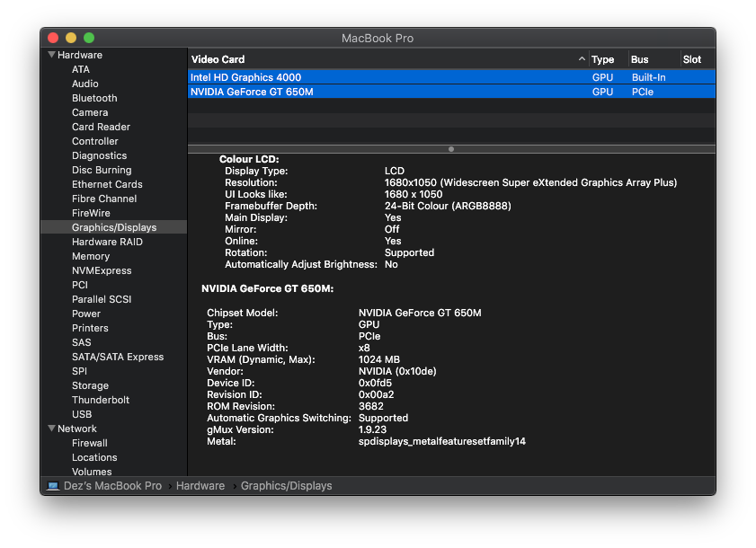
Task: Close the MacBook Pro window
Action: click(53, 38)
